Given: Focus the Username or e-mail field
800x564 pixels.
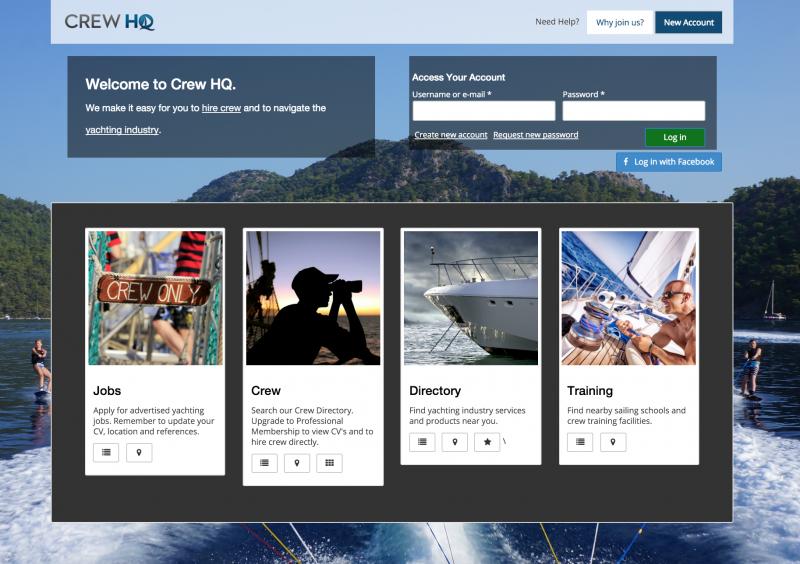Looking at the screenshot, I should point(484,111).
